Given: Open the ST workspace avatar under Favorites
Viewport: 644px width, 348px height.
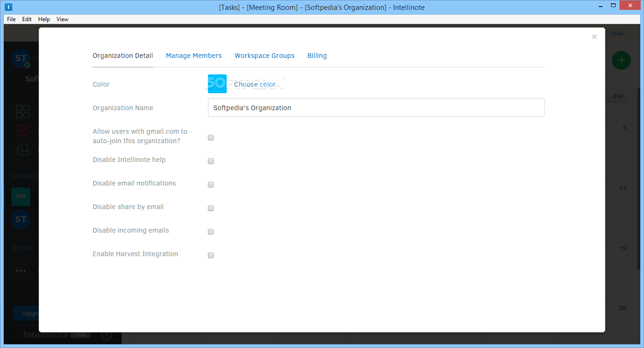Looking at the screenshot, I should (21, 219).
